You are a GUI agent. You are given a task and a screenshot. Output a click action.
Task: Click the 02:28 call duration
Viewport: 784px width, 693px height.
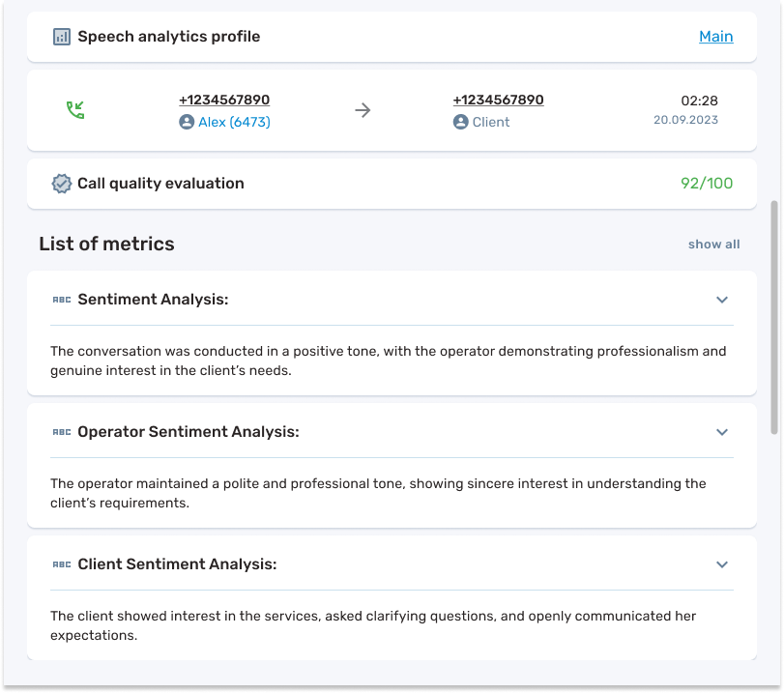(699, 101)
